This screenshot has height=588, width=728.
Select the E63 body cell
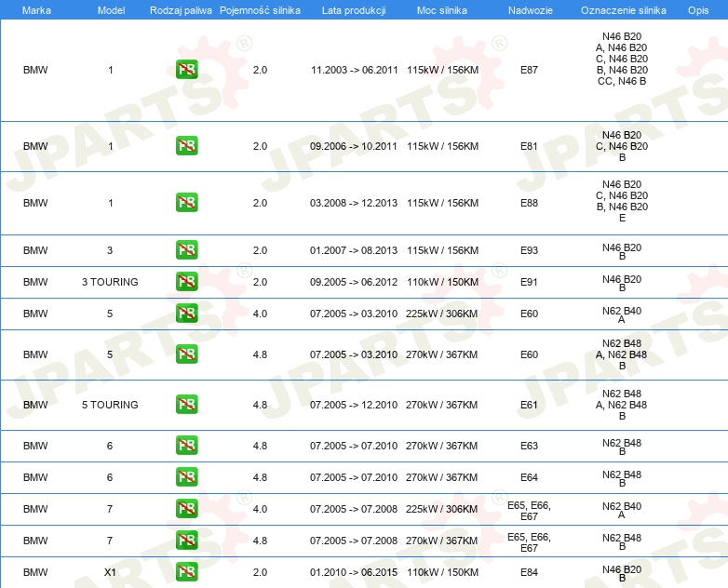pyautogui.click(x=529, y=446)
